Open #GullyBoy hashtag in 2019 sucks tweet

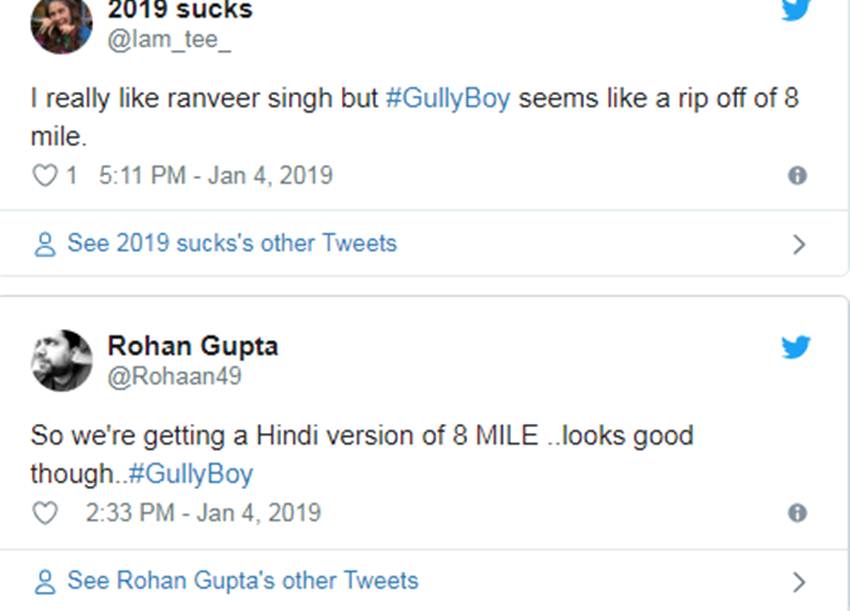[448, 100]
